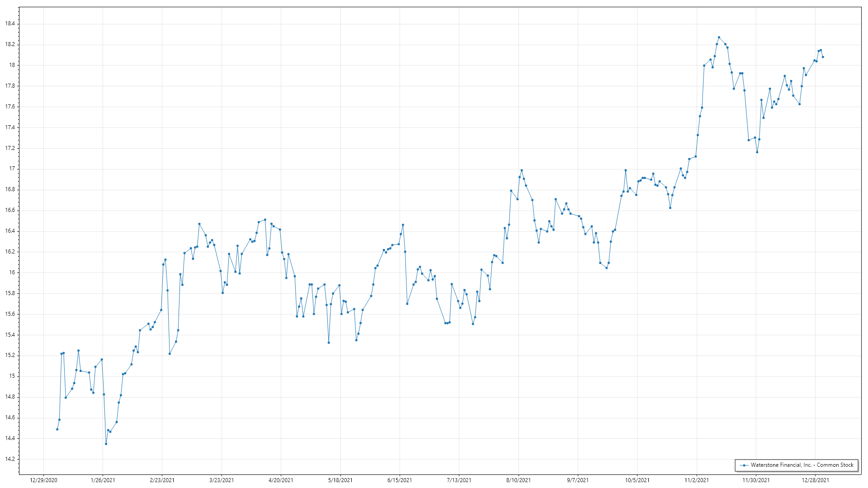
Task: Click the blue line marker icon in legend
Action: tap(744, 465)
